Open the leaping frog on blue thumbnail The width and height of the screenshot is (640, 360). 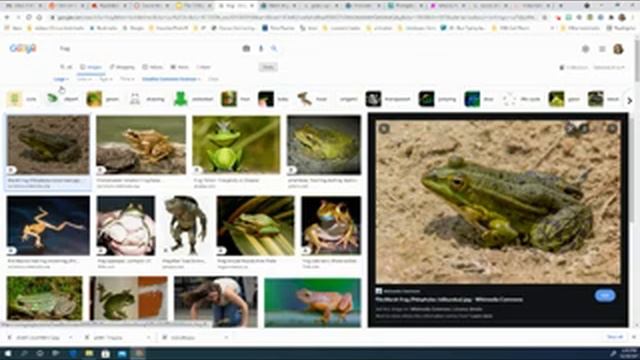[x=48, y=226]
